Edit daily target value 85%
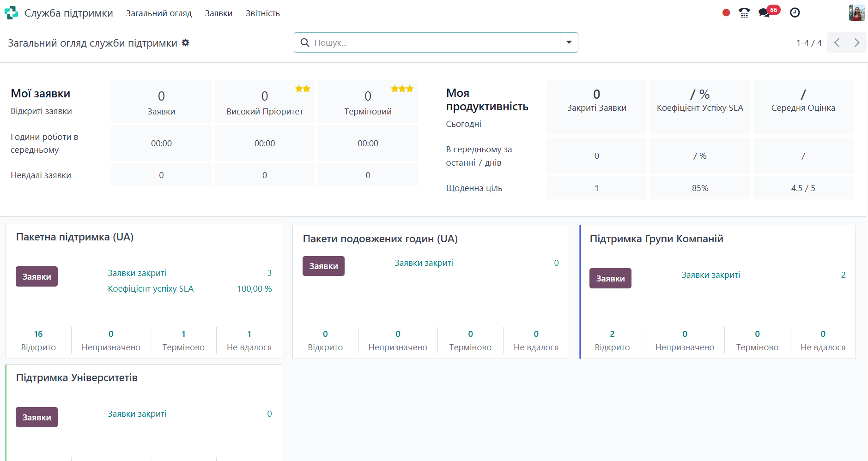This screenshot has height=461, width=868. pos(700,188)
